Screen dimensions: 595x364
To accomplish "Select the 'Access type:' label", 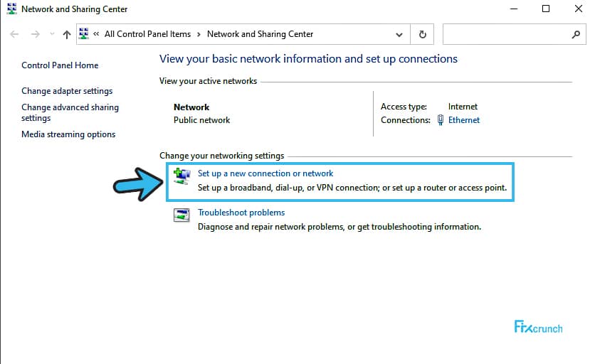I will pos(404,107).
